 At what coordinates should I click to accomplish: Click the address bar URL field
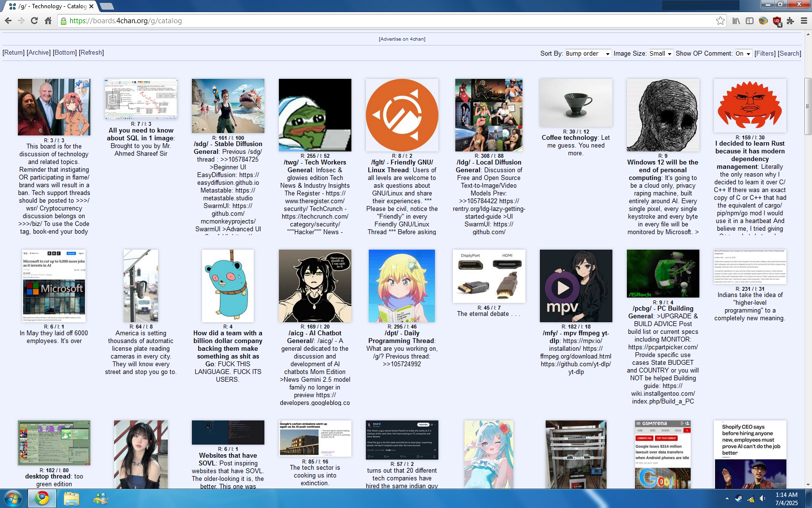[x=387, y=21]
